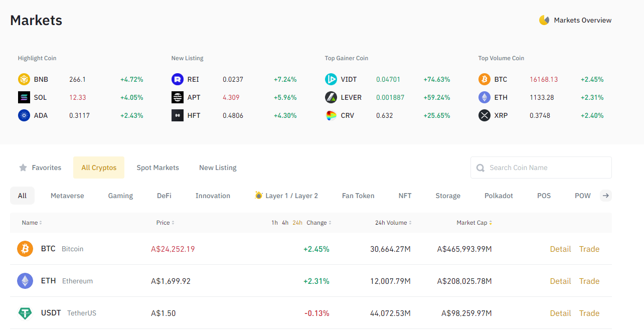Filter by DeFi category
This screenshot has height=330, width=644.
pyautogui.click(x=164, y=196)
